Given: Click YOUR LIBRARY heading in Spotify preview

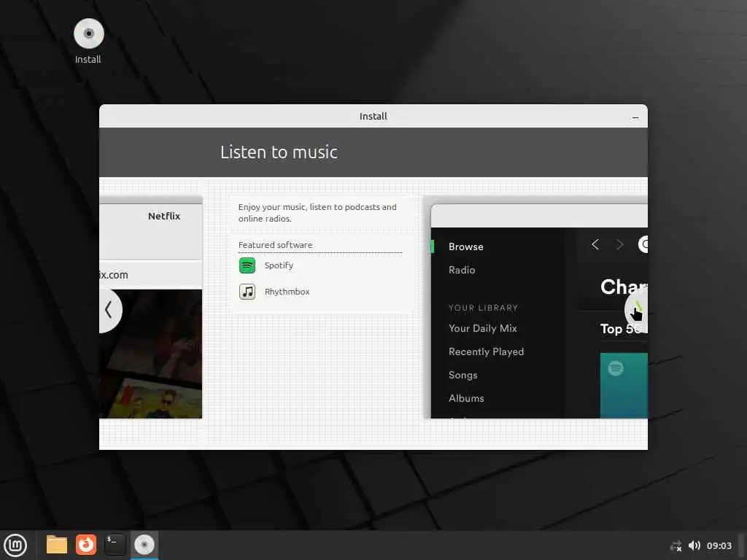Looking at the screenshot, I should coord(483,308).
